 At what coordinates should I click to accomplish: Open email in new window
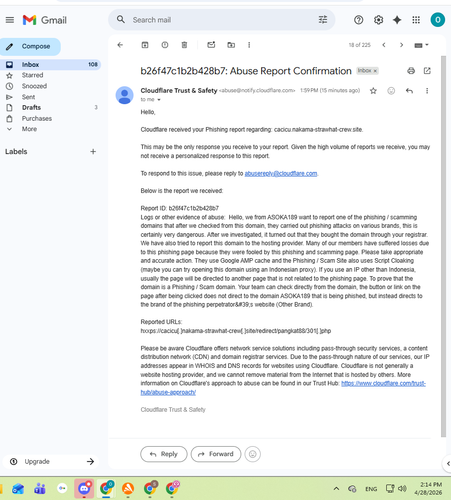(x=427, y=71)
